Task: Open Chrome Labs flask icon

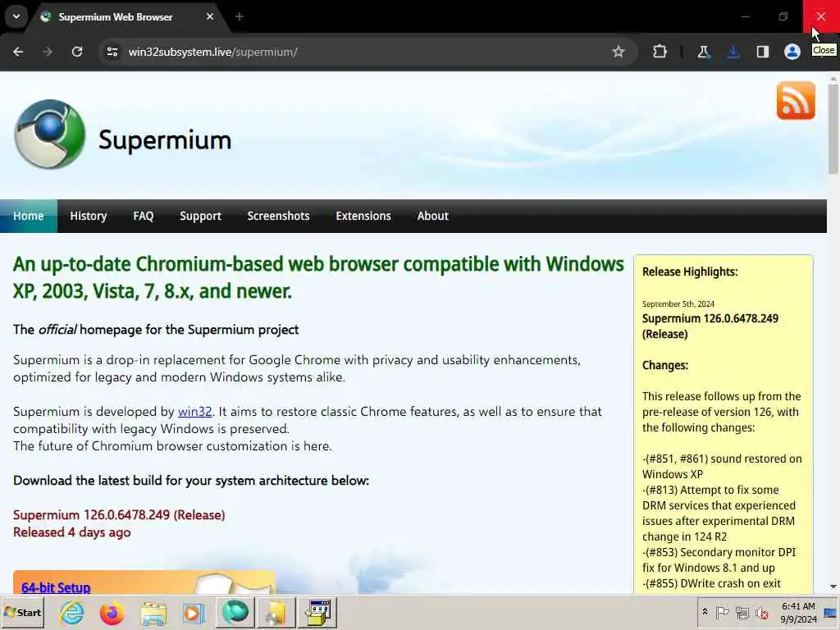Action: click(x=703, y=52)
